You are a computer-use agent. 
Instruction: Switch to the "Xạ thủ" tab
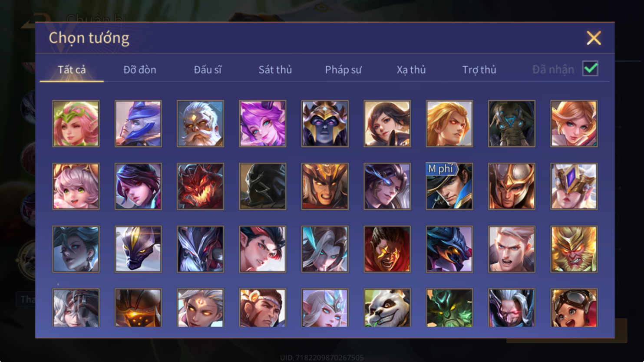pyautogui.click(x=411, y=69)
